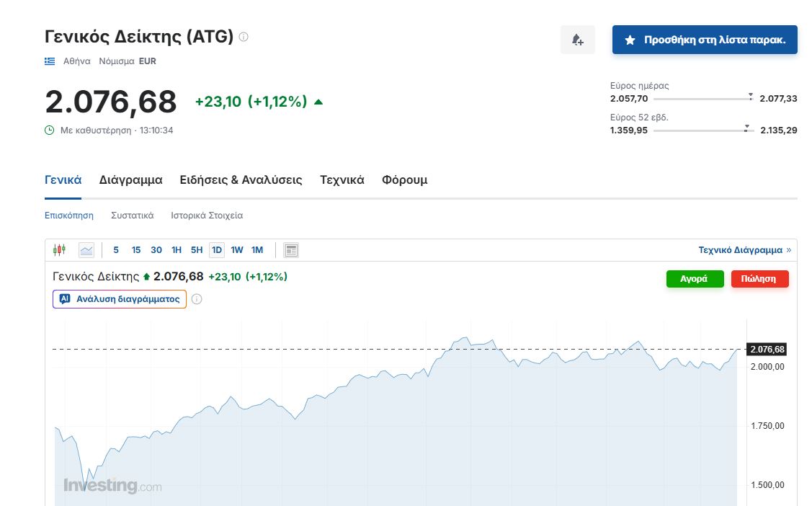Select the 1H chart interval
Viewport: 812px width, 506px height.
tap(177, 250)
